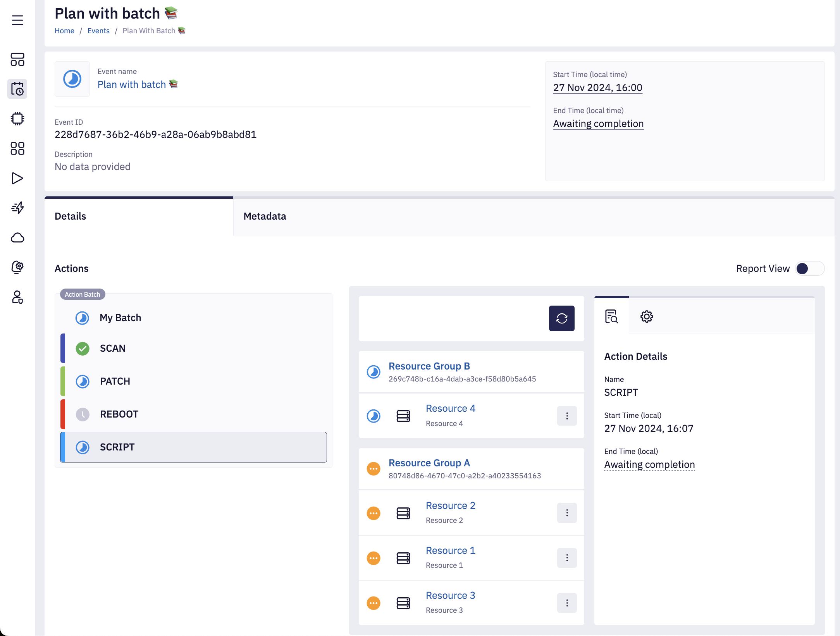This screenshot has height=636, width=840.
Task: Open kebab menu for Resource 3
Action: pyautogui.click(x=567, y=603)
